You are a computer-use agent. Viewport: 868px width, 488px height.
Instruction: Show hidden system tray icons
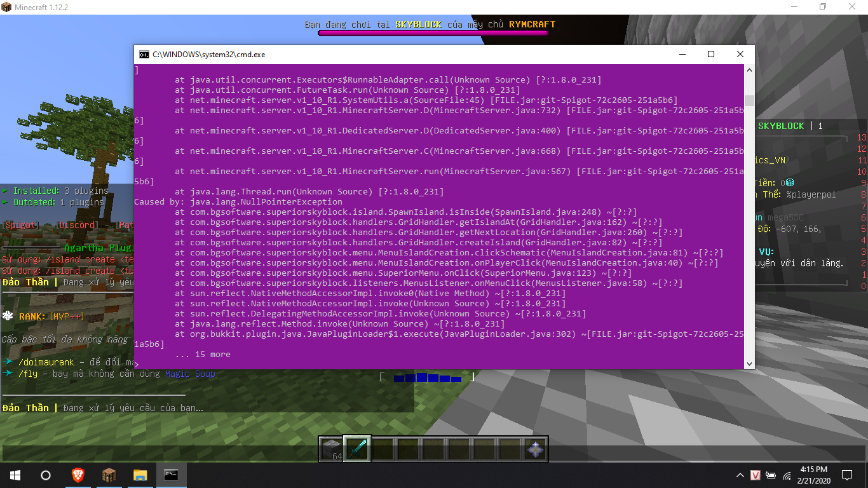[740, 475]
